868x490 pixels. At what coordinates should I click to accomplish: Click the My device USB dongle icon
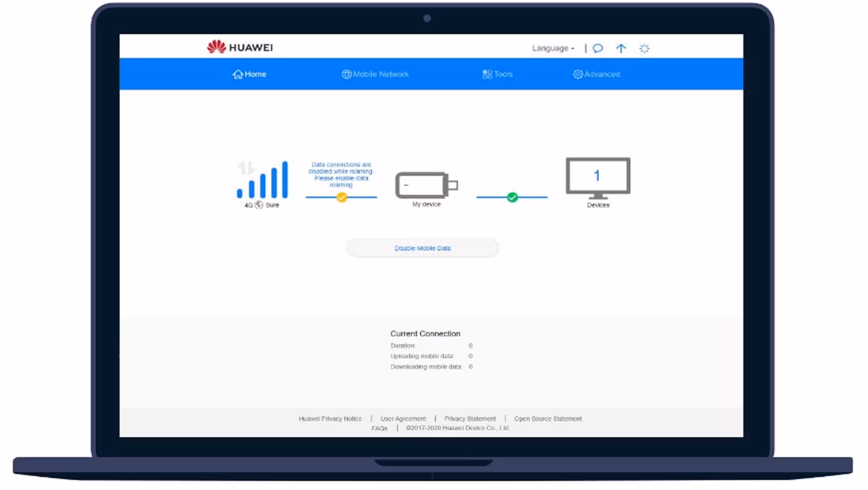[426, 185]
